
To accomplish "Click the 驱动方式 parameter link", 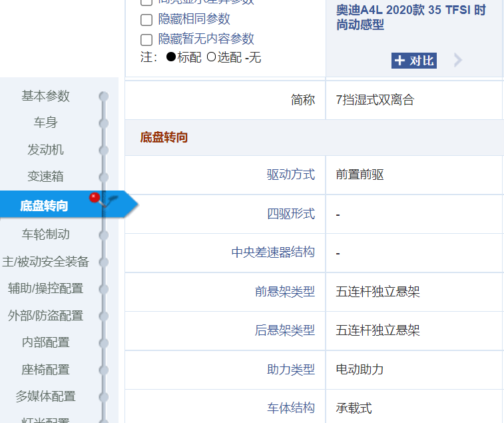I will click(x=290, y=175).
